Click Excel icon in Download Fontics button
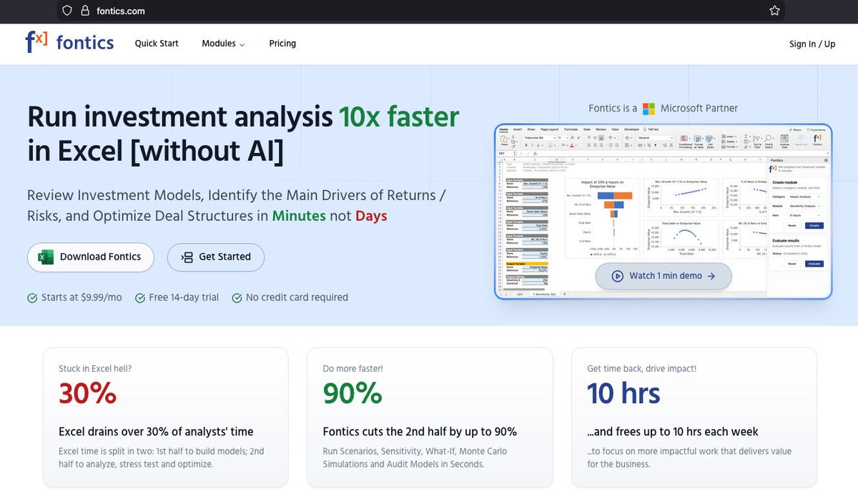 point(46,257)
